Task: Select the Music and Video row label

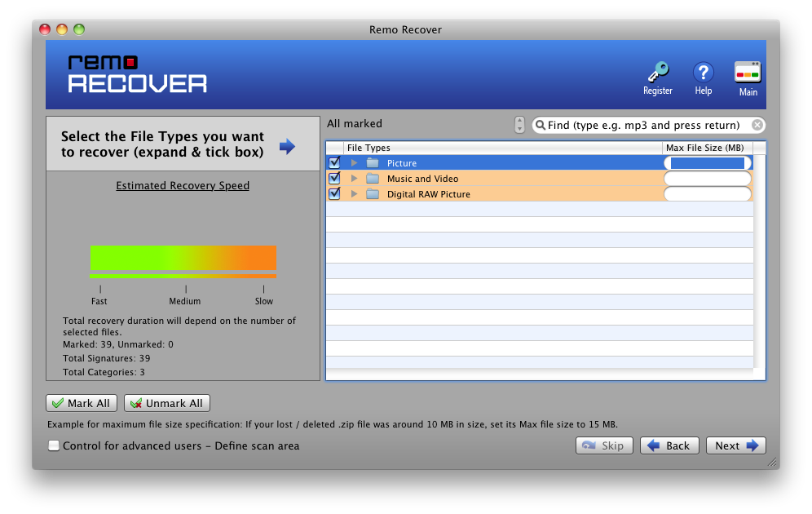Action: 422,179
